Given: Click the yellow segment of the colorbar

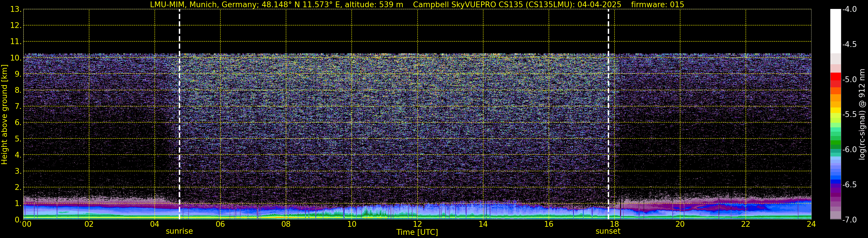Looking at the screenshot, I should tap(835, 111).
